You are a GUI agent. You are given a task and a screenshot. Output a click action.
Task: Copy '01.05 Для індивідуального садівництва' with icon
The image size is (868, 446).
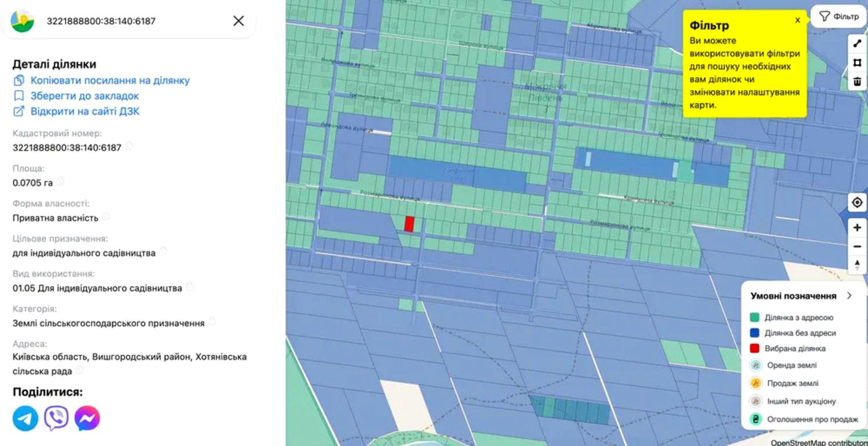point(190,287)
